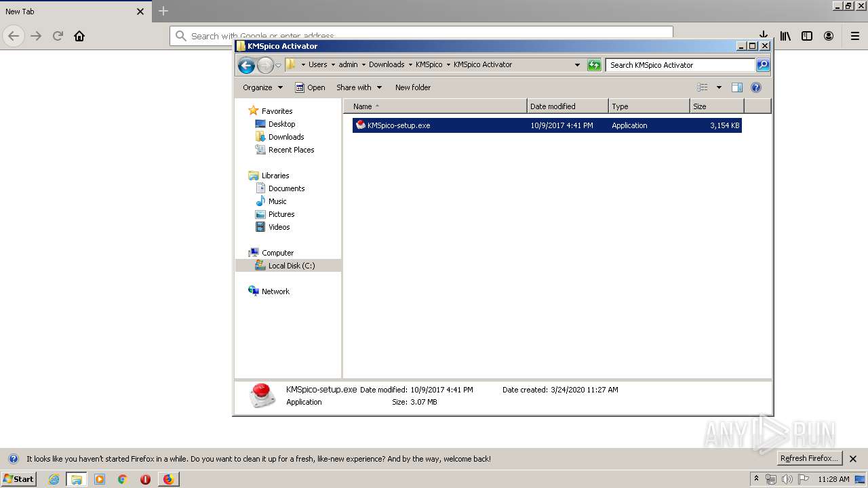Close the New Tab tab
Screen dimensions: 868x488
[140, 12]
